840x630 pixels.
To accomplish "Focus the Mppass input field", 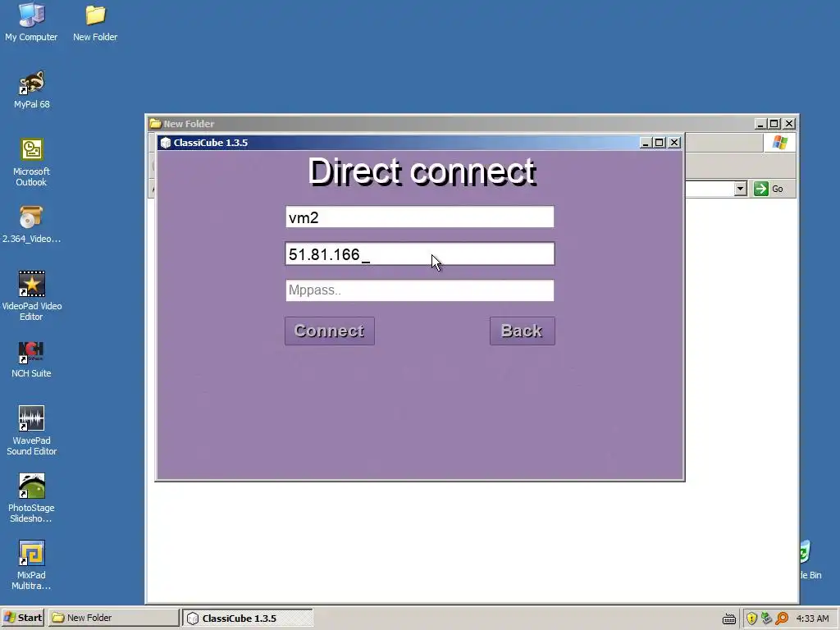I will [x=420, y=290].
